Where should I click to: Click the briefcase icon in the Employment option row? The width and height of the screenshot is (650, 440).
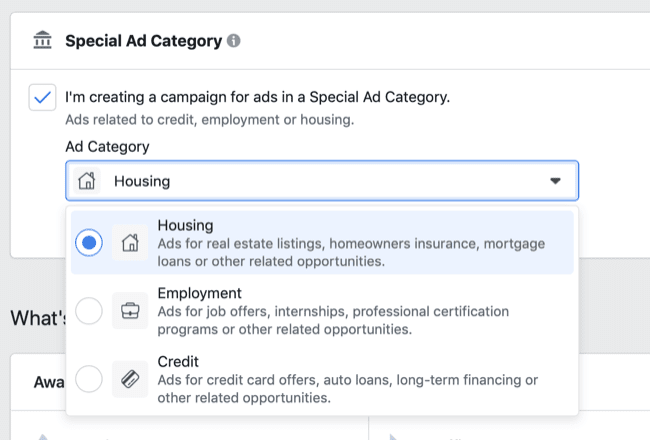click(x=130, y=311)
